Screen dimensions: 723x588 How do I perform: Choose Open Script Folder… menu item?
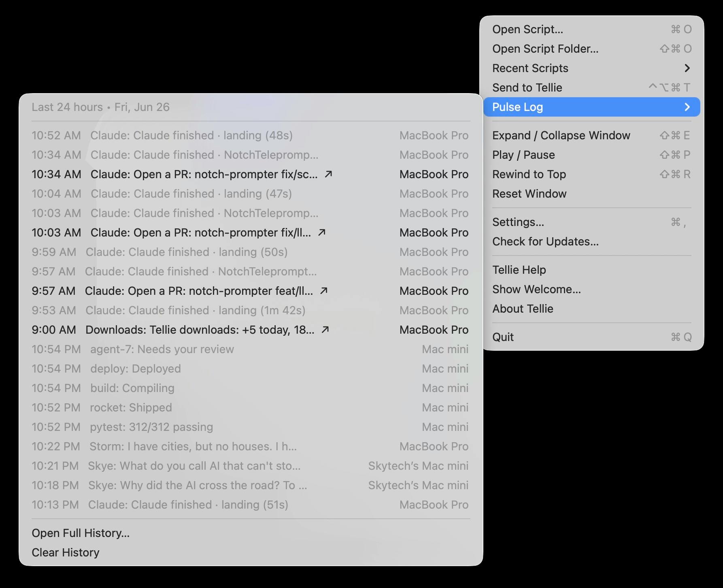(x=592, y=49)
